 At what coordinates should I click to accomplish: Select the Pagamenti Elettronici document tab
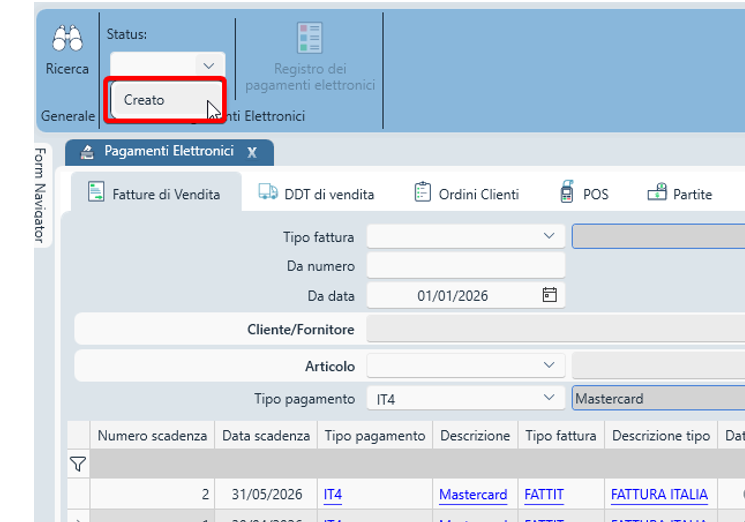pos(169,152)
